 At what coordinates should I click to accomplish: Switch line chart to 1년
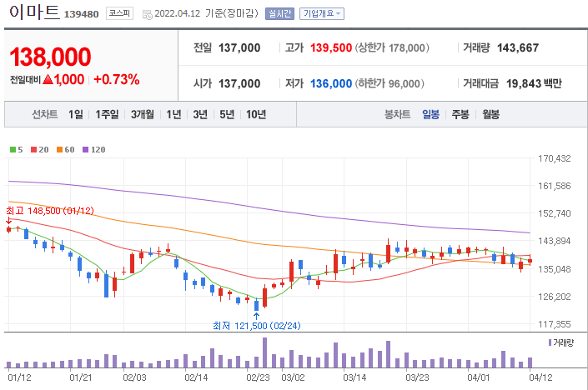click(173, 114)
